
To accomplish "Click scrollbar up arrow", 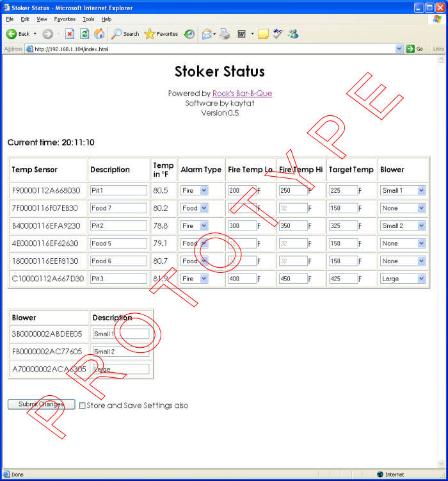I will coord(441,59).
